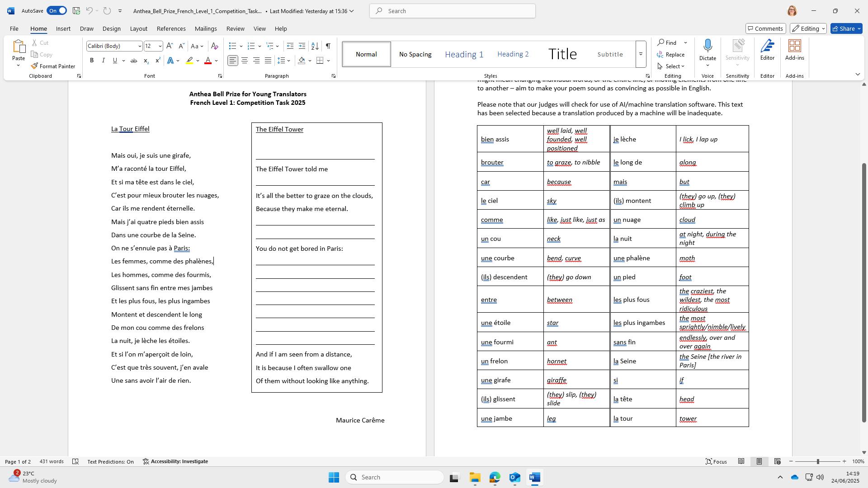Click the Bold formatting icon
The width and height of the screenshot is (868, 488).
click(x=92, y=61)
